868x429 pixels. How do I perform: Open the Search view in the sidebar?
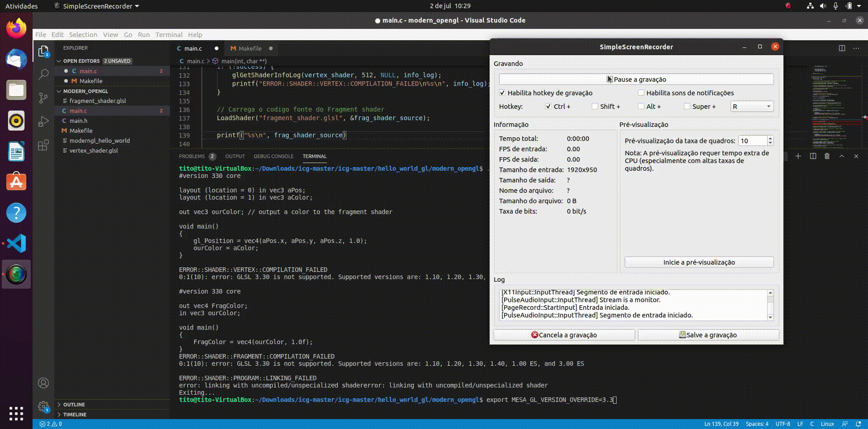43,74
